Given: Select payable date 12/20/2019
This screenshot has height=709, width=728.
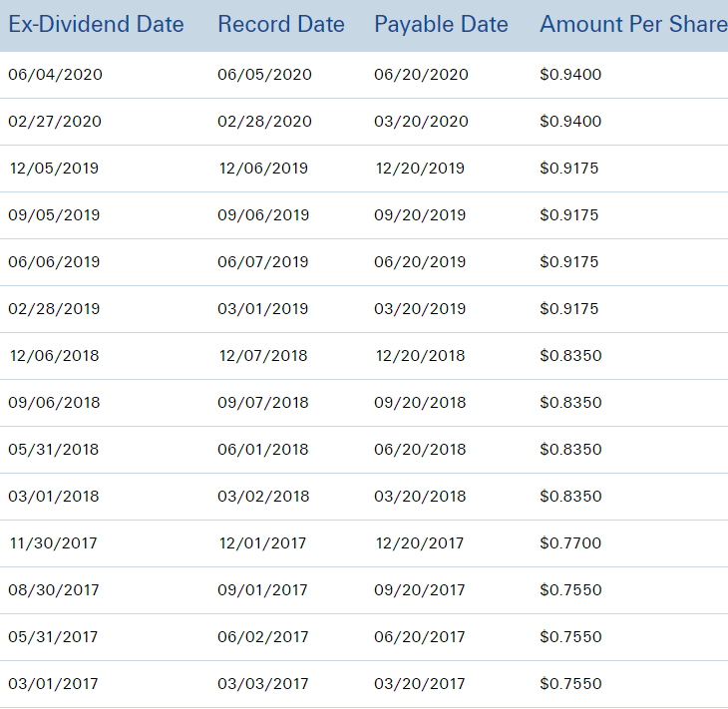Looking at the screenshot, I should click(420, 169).
